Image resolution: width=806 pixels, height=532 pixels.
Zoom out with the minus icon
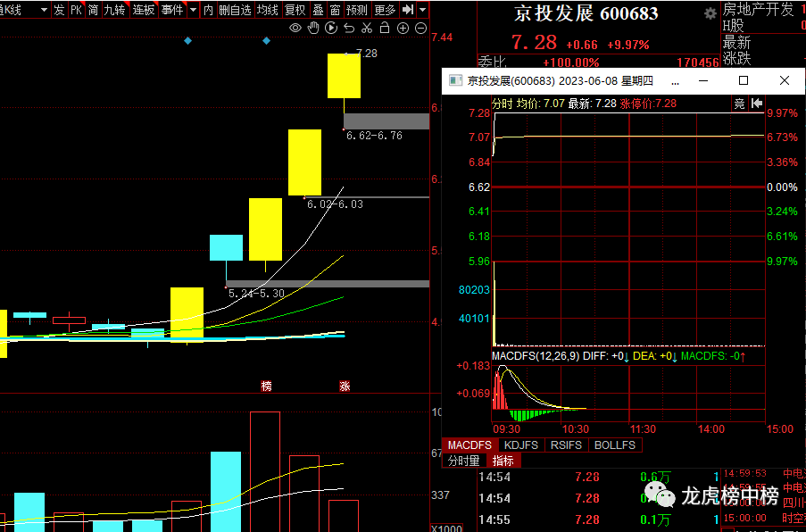pyautogui.click(x=420, y=29)
